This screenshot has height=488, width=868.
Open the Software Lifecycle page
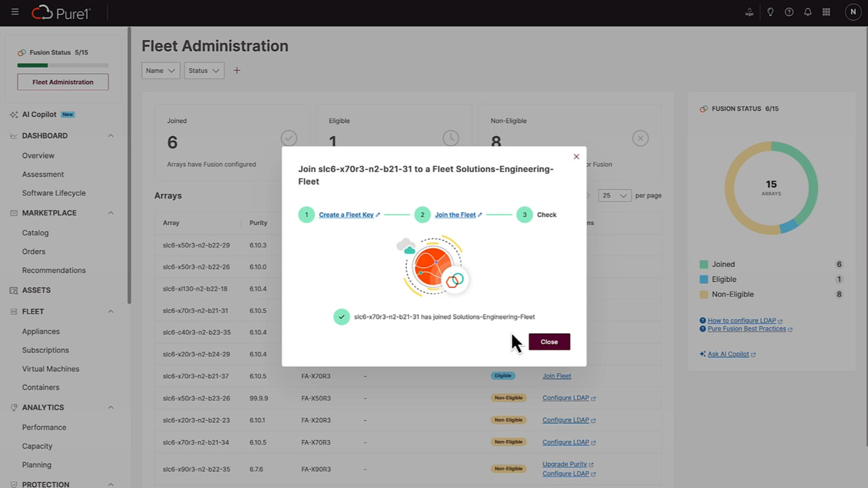pyautogui.click(x=54, y=192)
